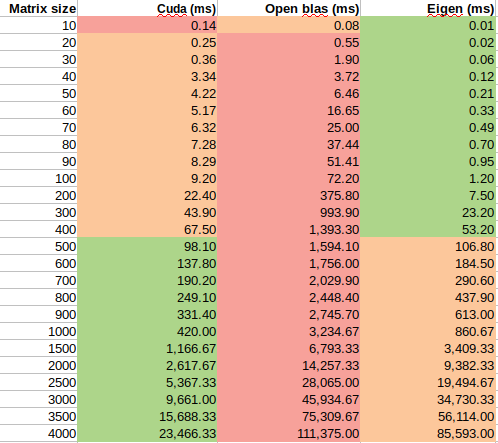Select the Eigen cell showing 53.20
The width and height of the screenshot is (498, 443).
coord(429,229)
